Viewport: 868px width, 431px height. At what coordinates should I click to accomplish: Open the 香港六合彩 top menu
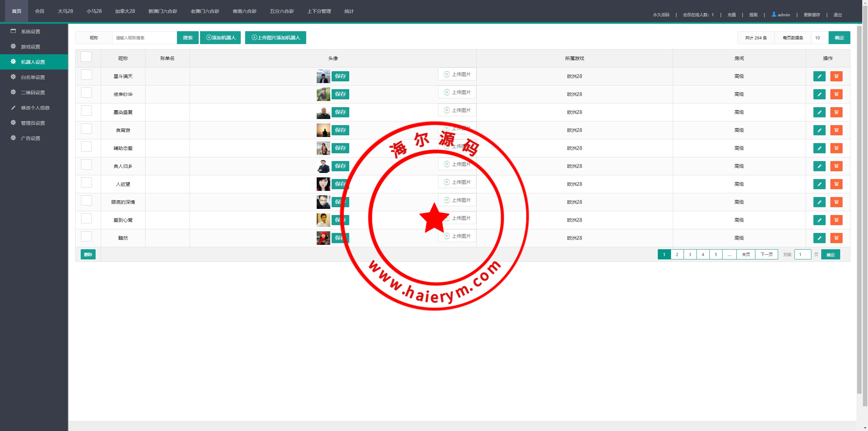pos(244,11)
